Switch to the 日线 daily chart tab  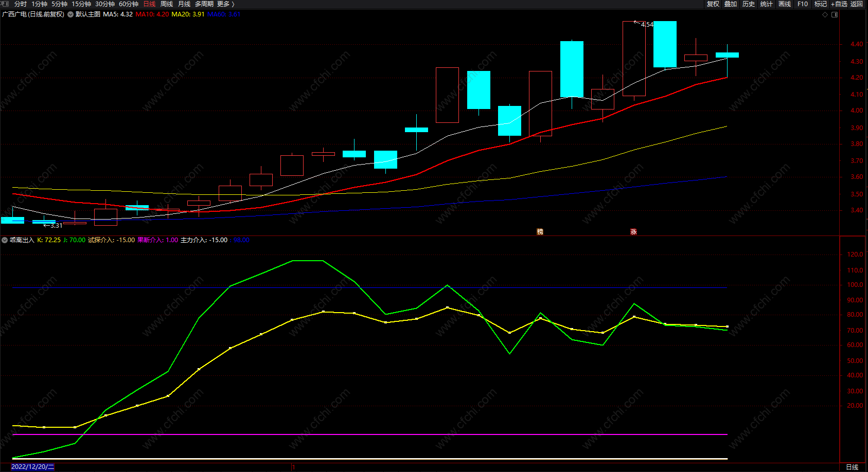point(149,4)
